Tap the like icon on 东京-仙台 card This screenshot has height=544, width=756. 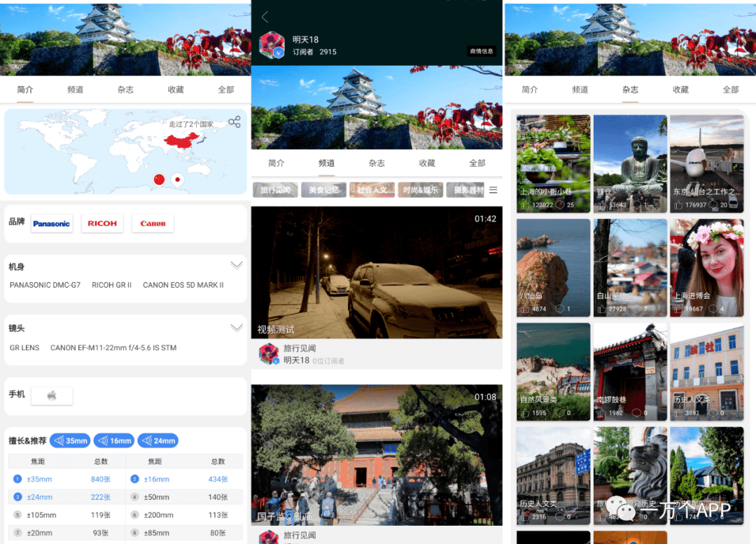678,205
